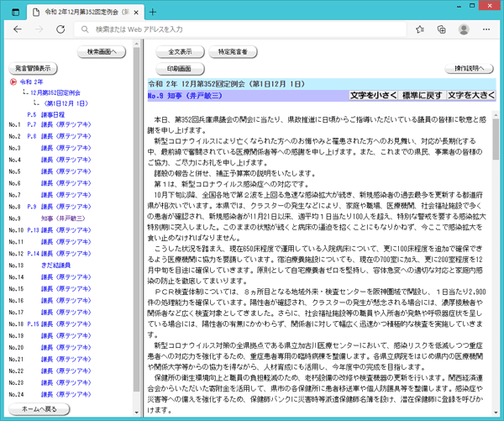This screenshot has width=504, height=421.
Task: Open the P.5 議事日程 link
Action: coord(45,115)
